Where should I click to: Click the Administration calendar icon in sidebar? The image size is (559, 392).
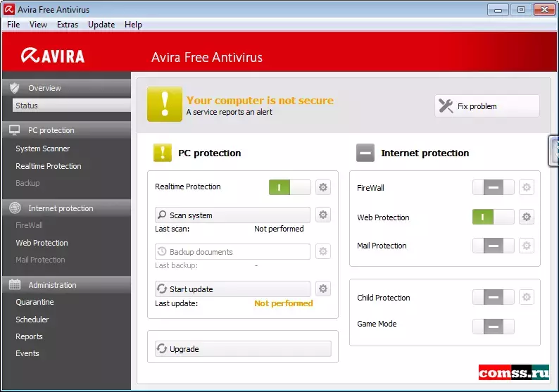[15, 284]
